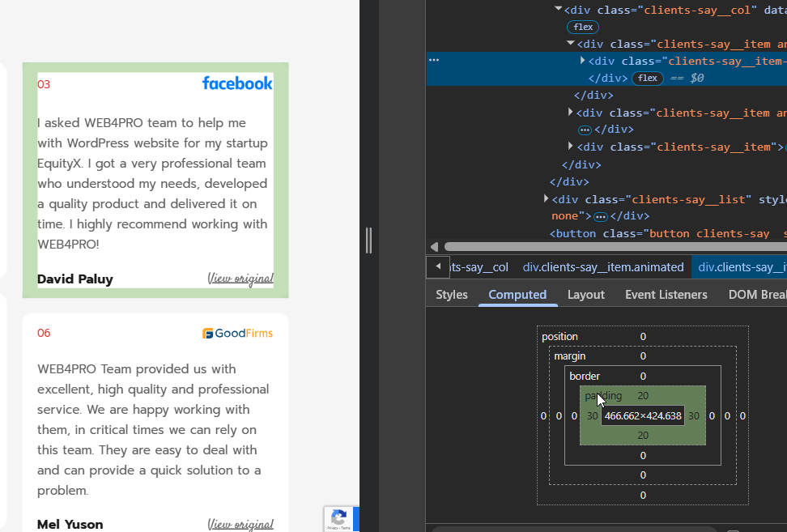Expand the clients-say__list div node
787x532 pixels.
click(545, 198)
